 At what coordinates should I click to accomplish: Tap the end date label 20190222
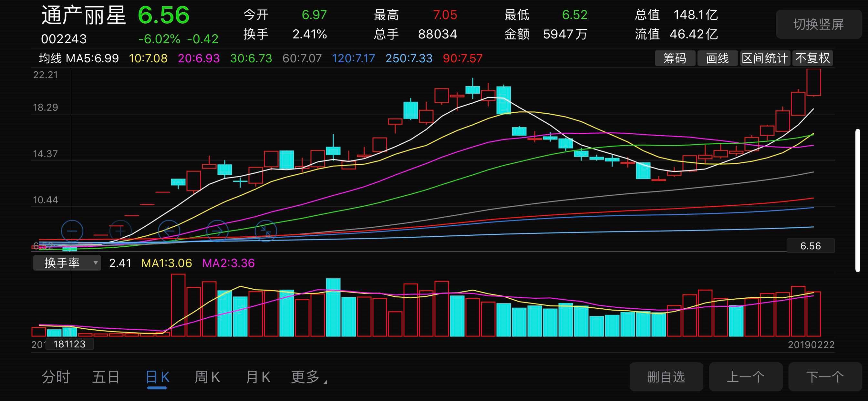(811, 345)
